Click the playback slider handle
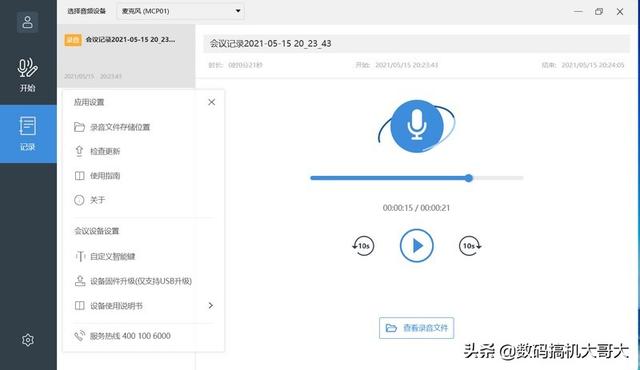Viewport: 640px width, 370px height. 469,178
